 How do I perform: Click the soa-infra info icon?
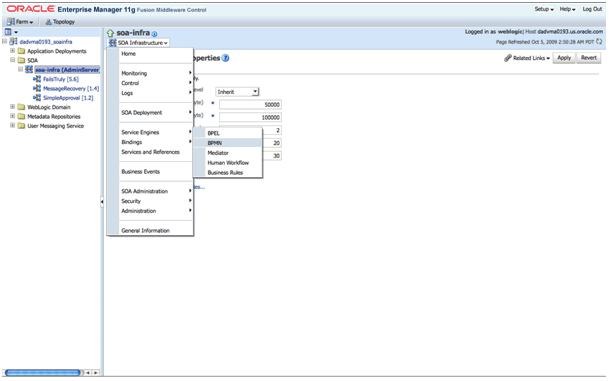[154, 34]
